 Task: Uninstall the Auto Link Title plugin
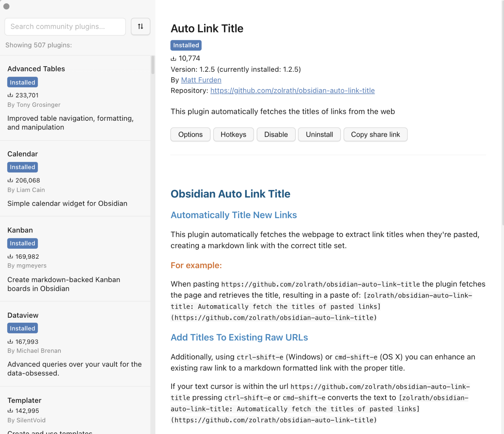pyautogui.click(x=319, y=134)
